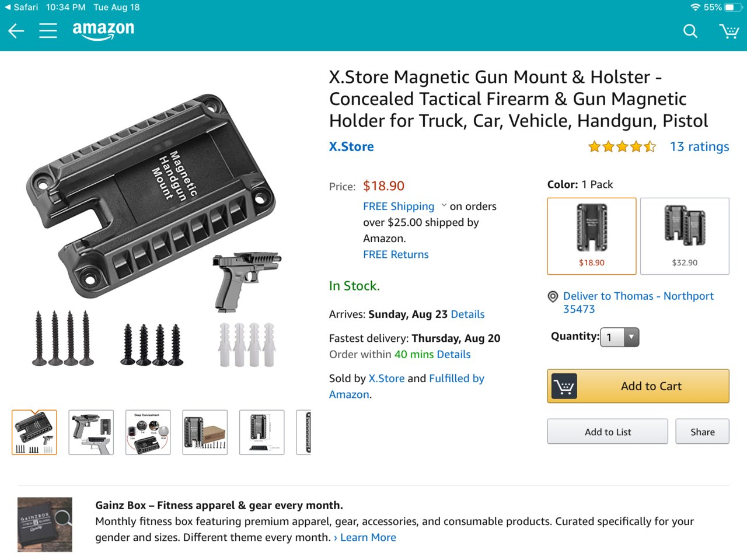
Task: Open the hamburger menu
Action: [48, 31]
